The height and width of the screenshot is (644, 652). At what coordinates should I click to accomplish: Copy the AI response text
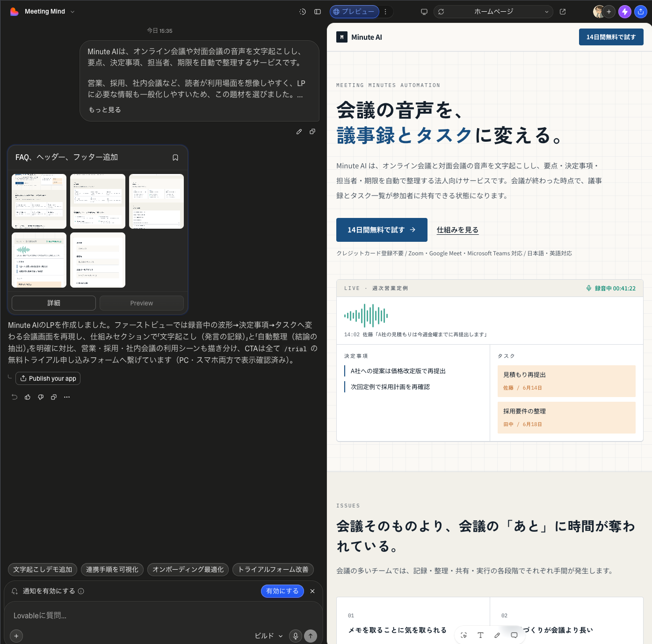[54, 397]
